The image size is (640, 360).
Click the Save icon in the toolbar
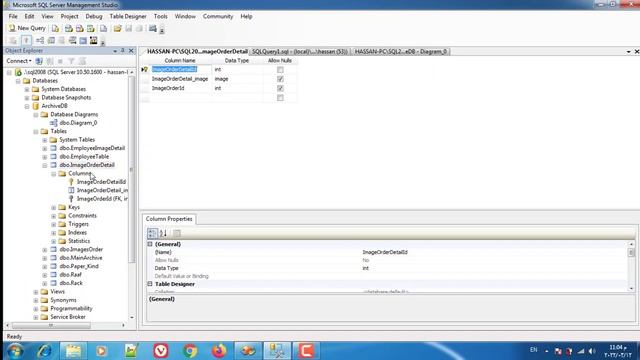pyautogui.click(x=129, y=28)
